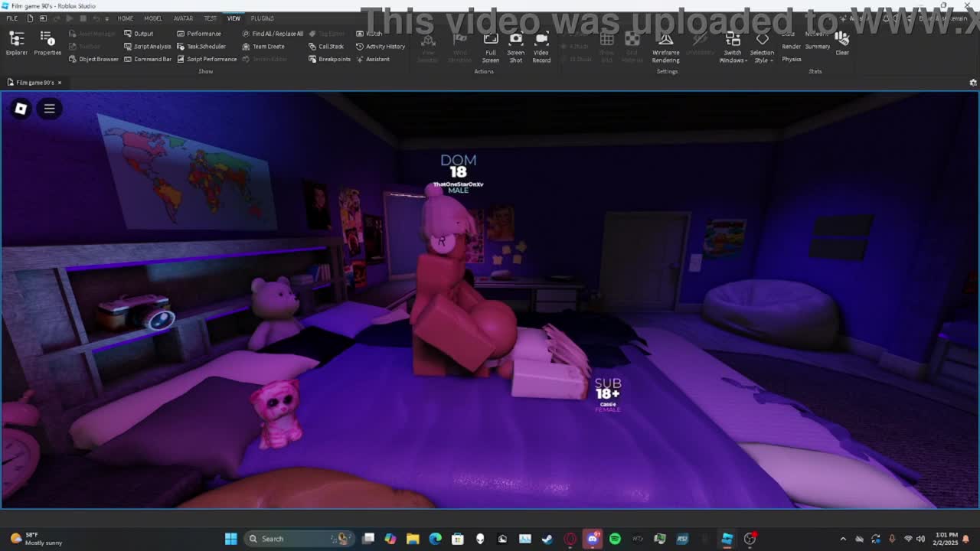Start Video Record
This screenshot has width=980, height=551.
(x=541, y=47)
